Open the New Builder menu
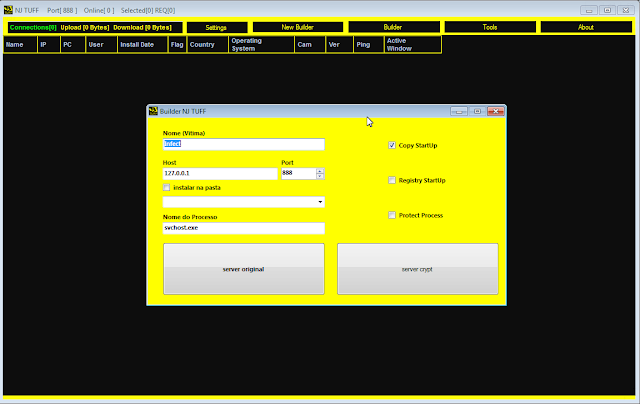Viewport: 640px width, 404px height. point(298,27)
